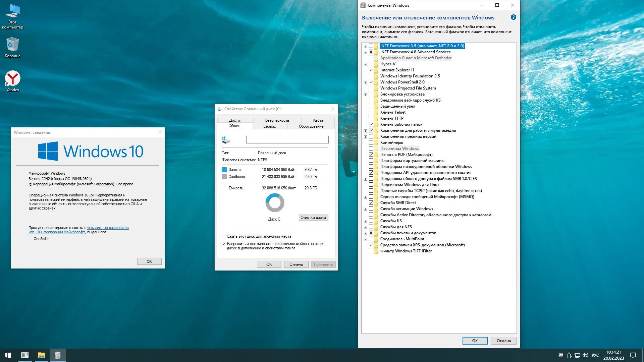Click Отмена in Local Disk properties
This screenshot has width=644, height=362.
pos(295,264)
